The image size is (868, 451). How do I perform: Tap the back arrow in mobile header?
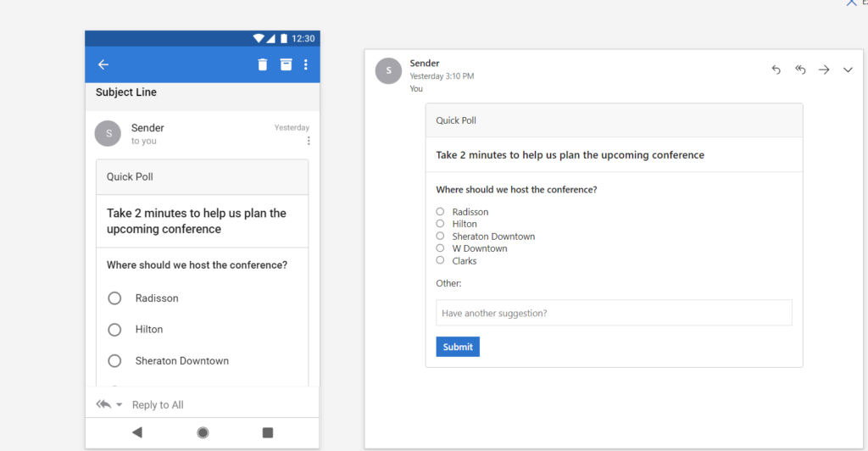(x=103, y=64)
